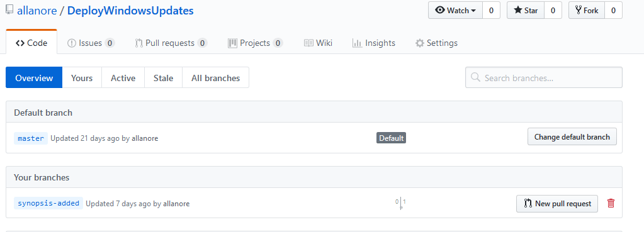Create New pull request for synopsis-added
The width and height of the screenshot is (644, 232).
point(557,203)
